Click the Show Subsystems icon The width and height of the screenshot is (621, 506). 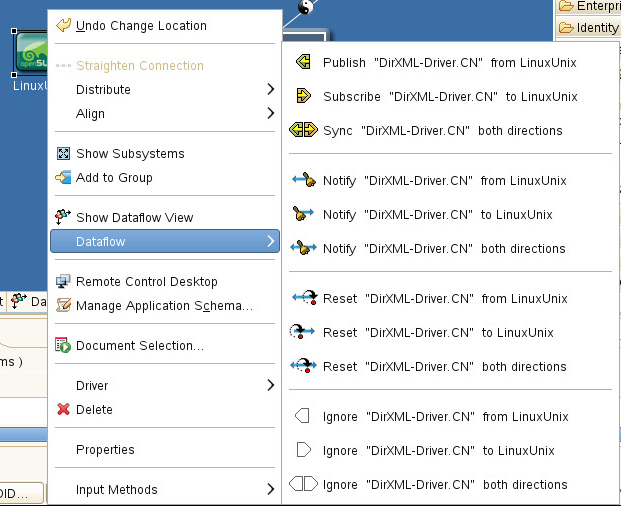pos(63,153)
